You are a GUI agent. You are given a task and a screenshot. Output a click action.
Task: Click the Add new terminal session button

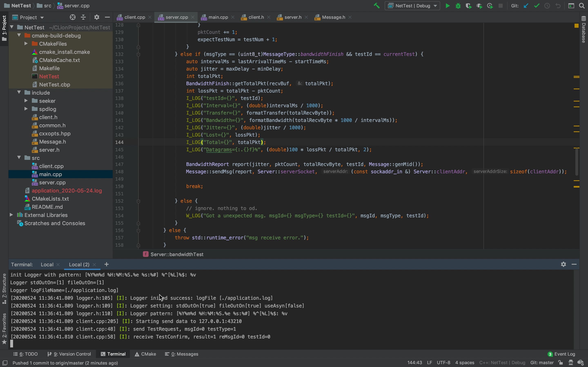coord(107,264)
